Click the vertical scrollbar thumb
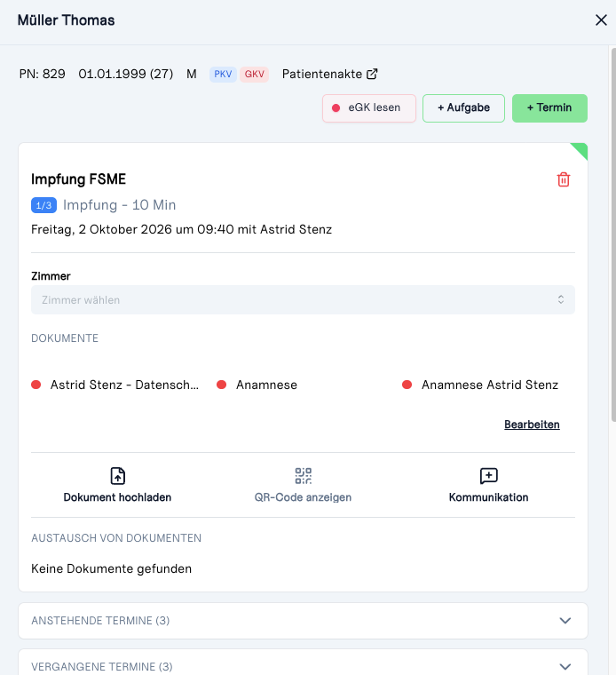Viewport: 616px width, 675px height. pos(613,234)
